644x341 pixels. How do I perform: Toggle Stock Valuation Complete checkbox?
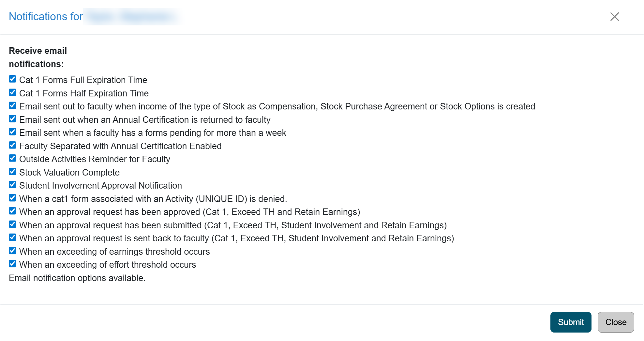pos(12,172)
